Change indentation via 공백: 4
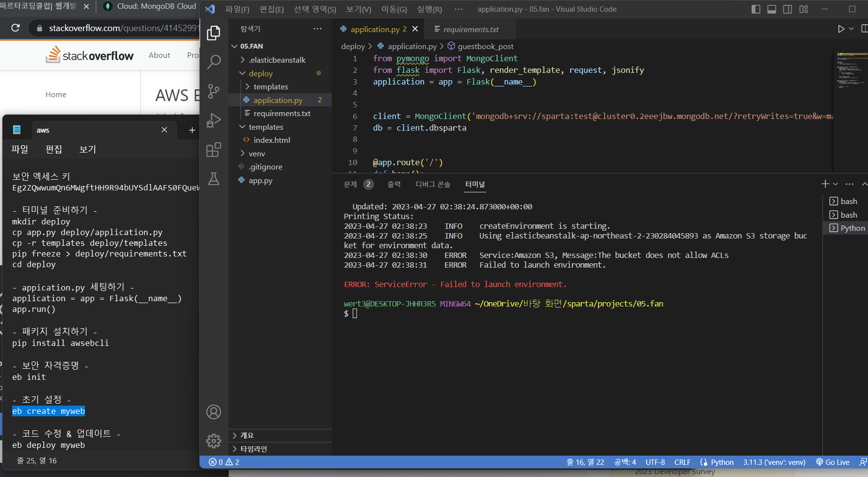This screenshot has height=477, width=868. 625,462
